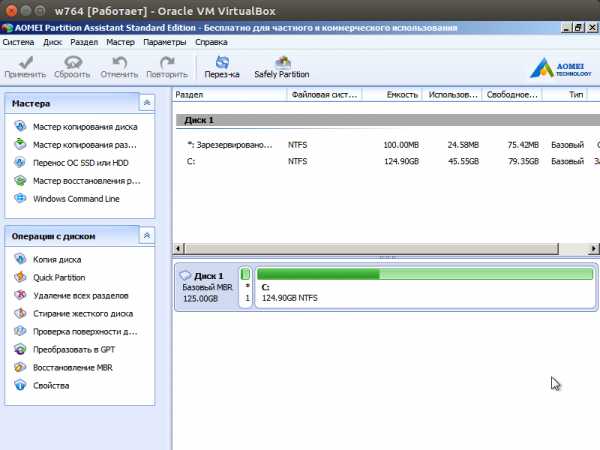Choose the Quick Partition link

tap(59, 277)
